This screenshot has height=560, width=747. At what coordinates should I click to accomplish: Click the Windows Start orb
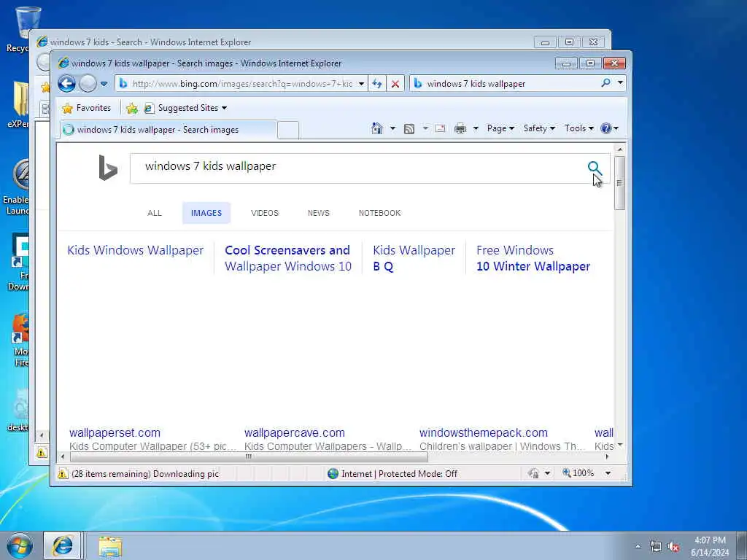coord(20,545)
